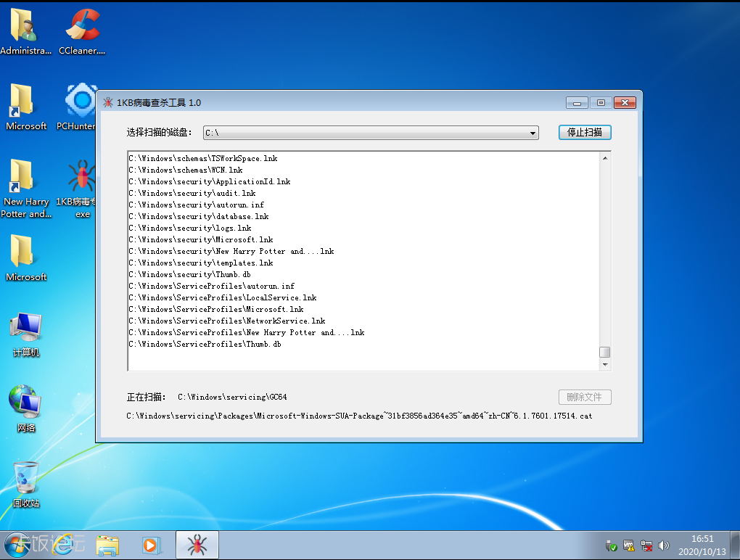
Task: Minimize the 1KB病毒查杀工具 window
Action: pyautogui.click(x=577, y=102)
